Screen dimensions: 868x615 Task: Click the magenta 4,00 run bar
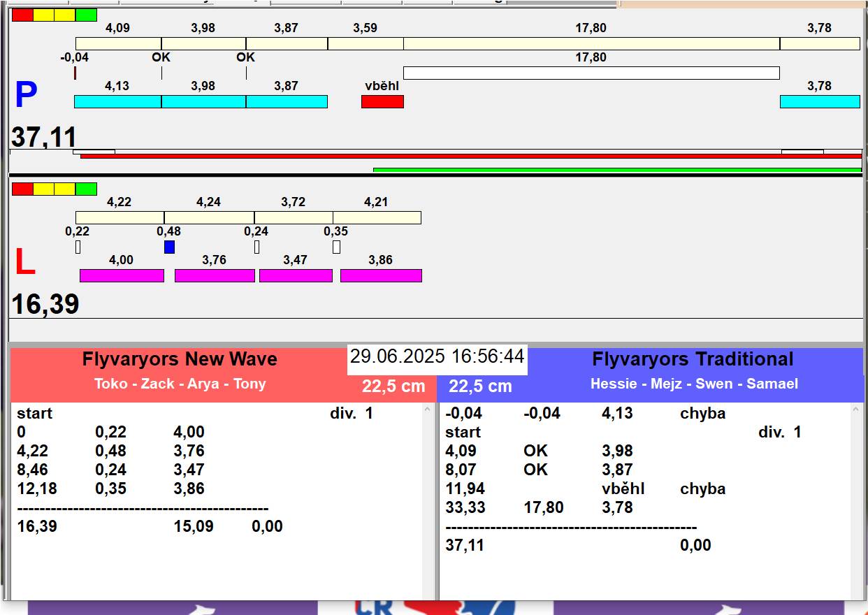point(122,275)
